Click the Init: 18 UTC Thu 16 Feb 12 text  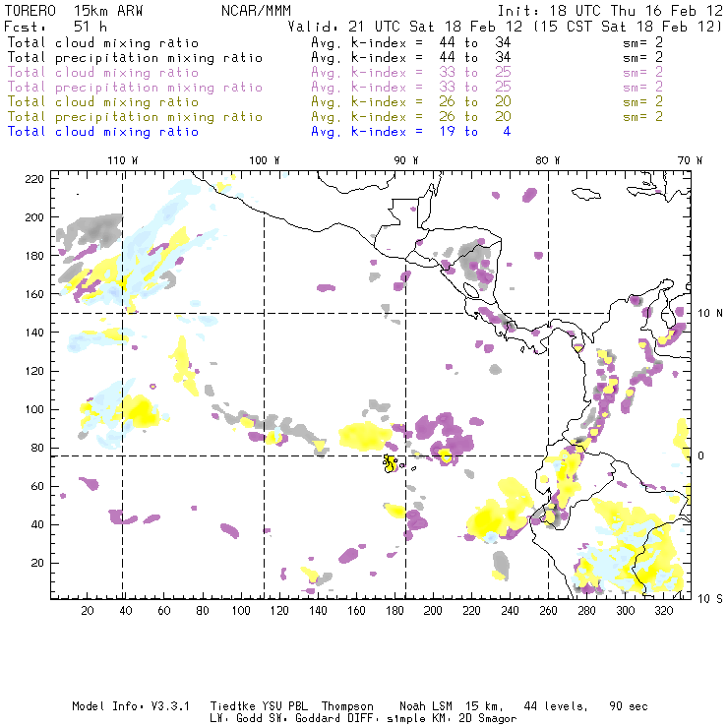(610, 10)
